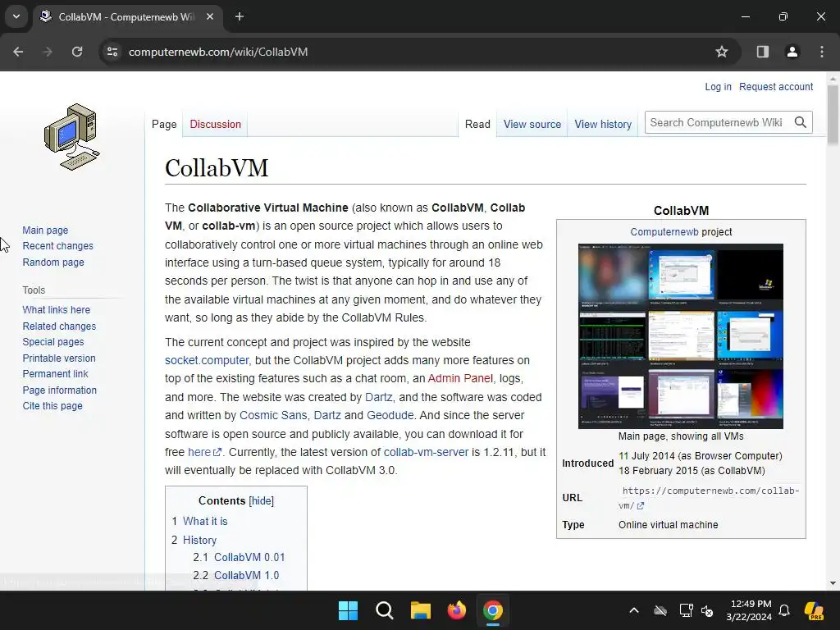Open the Computernewb project link in infobox
840x630 pixels.
664,232
